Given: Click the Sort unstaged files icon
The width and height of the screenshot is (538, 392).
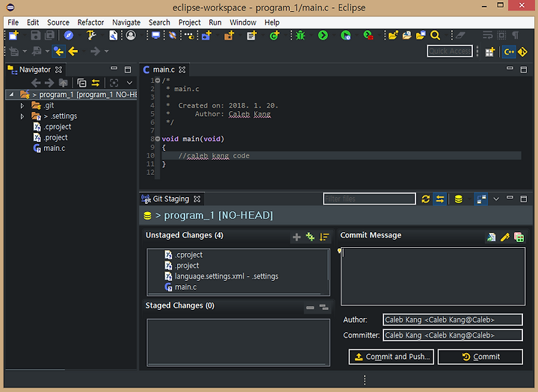Looking at the screenshot, I should [x=324, y=237].
